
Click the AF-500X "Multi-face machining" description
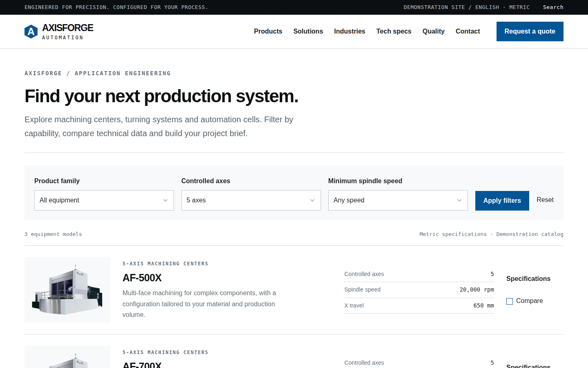point(200,304)
